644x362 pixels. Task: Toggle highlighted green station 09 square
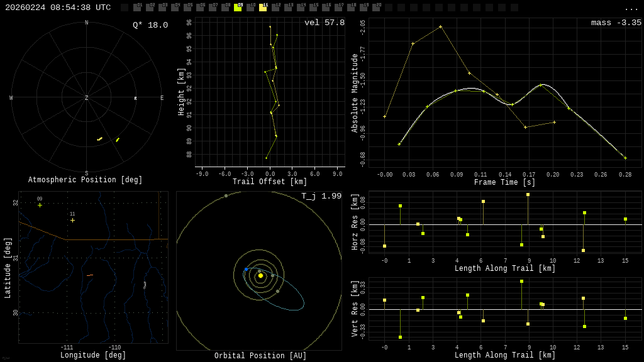238,8
